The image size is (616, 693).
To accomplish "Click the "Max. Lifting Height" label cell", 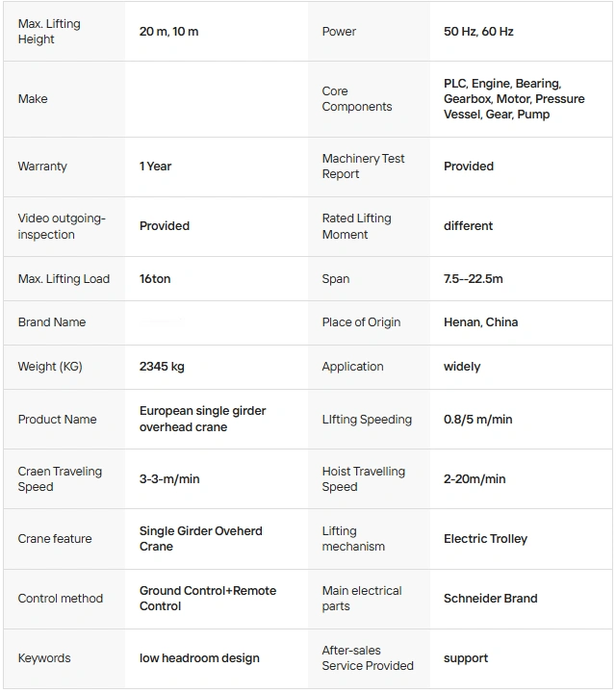I will click(x=49, y=32).
